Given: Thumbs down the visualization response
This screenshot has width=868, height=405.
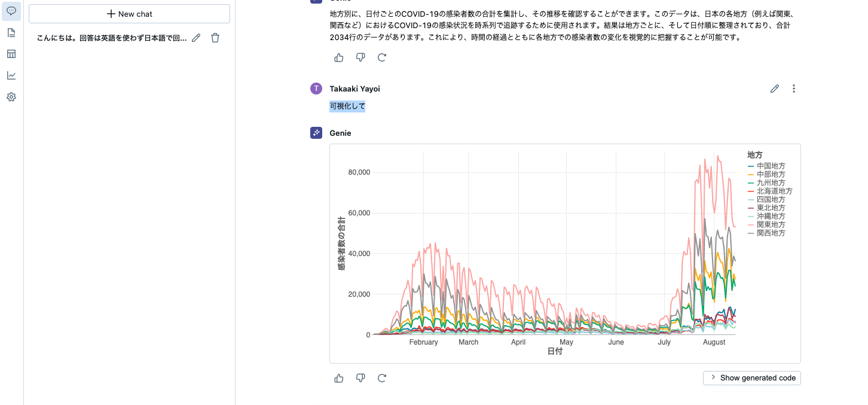Looking at the screenshot, I should [x=360, y=377].
